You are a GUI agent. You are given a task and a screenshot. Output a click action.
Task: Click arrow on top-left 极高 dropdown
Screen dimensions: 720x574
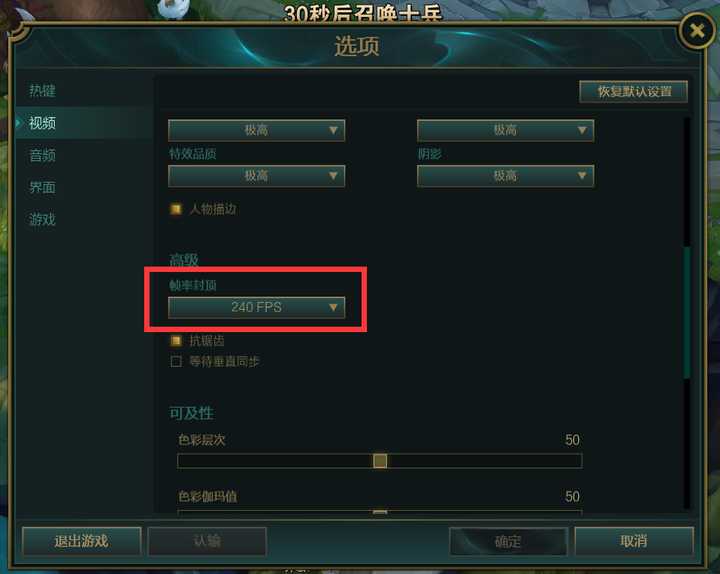[333, 130]
